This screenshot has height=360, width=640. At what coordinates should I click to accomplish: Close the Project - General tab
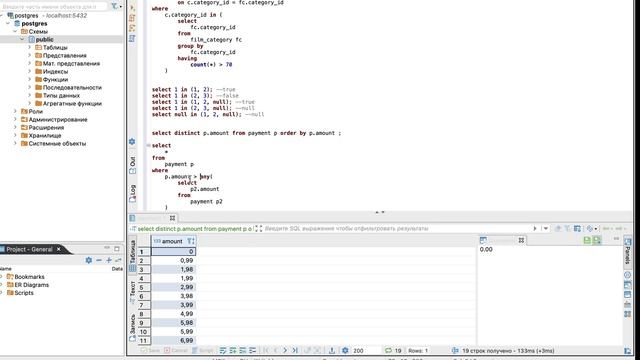click(58, 249)
